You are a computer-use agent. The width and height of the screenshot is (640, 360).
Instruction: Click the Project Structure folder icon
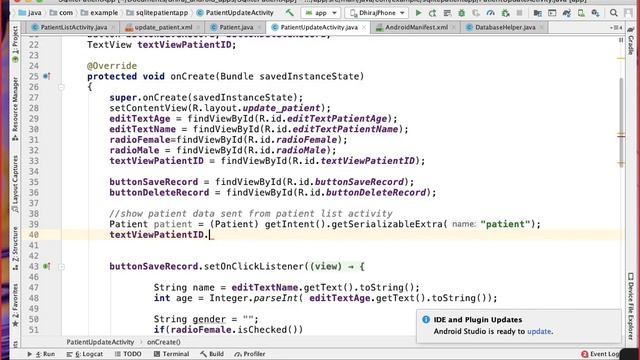point(538,13)
